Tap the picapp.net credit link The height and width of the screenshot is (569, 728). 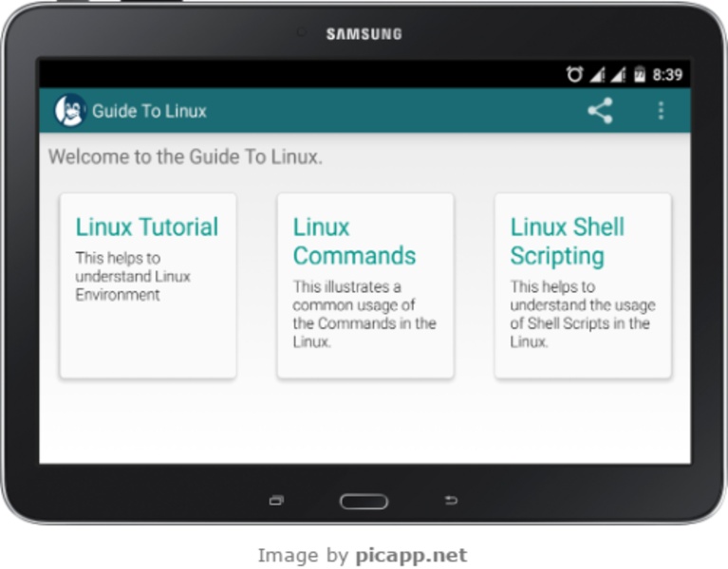(411, 555)
